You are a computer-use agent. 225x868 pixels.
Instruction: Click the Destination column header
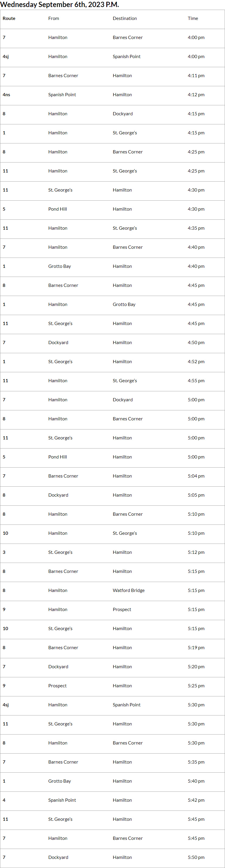click(x=125, y=18)
